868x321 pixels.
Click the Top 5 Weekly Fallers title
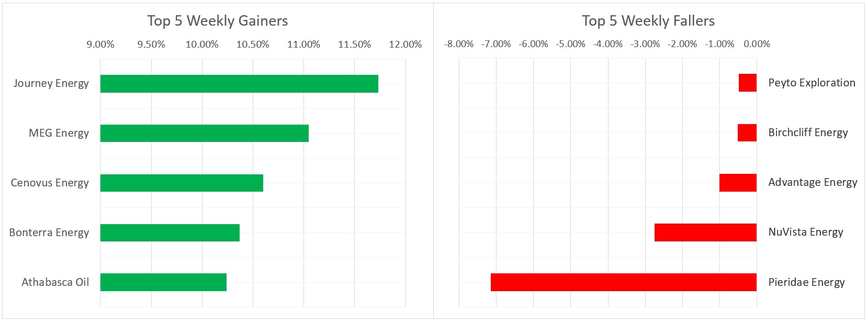click(x=648, y=21)
